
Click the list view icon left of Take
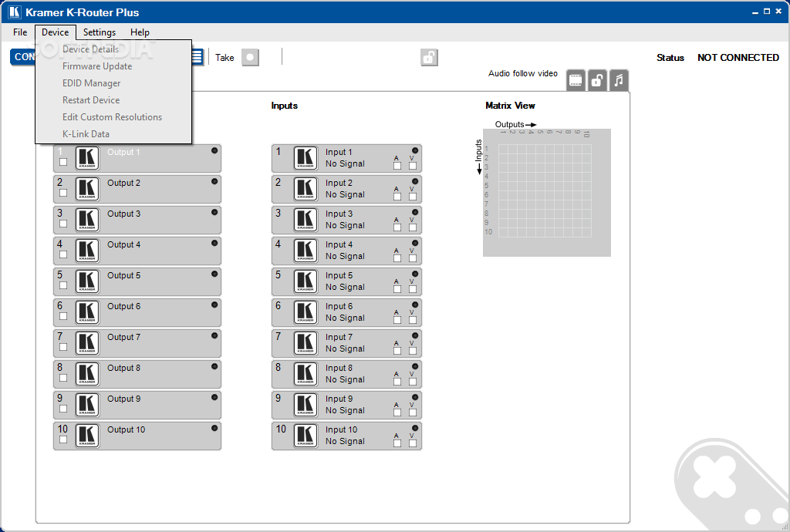(x=197, y=57)
